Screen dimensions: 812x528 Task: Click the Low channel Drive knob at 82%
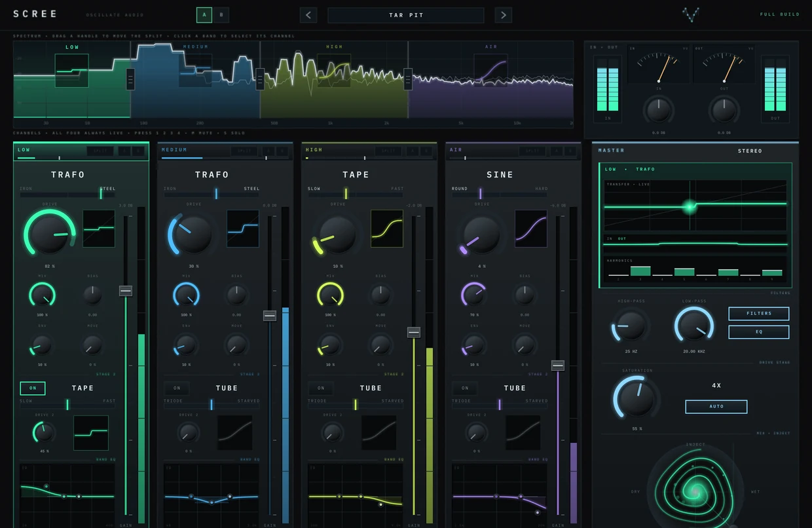tap(50, 234)
